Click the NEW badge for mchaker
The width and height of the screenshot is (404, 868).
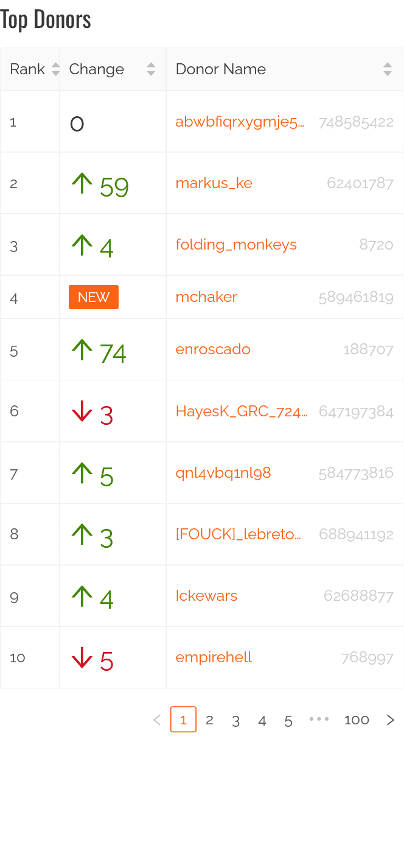pos(94,297)
